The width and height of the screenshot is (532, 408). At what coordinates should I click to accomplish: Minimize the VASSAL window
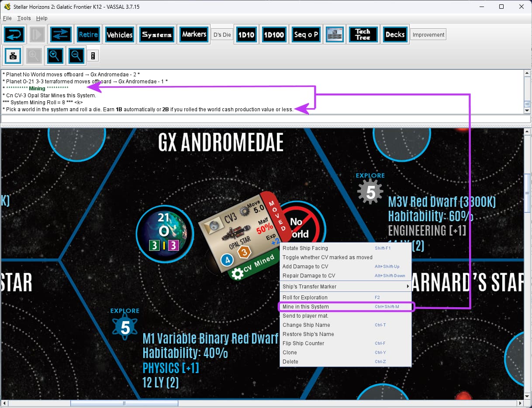pos(481,7)
